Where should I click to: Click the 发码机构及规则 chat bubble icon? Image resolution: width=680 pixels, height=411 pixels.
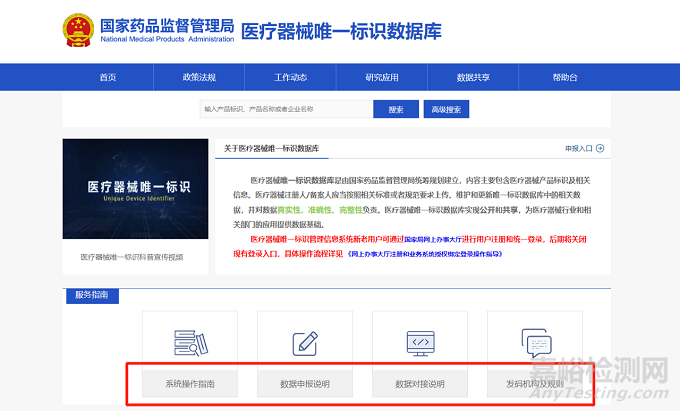pos(534,343)
